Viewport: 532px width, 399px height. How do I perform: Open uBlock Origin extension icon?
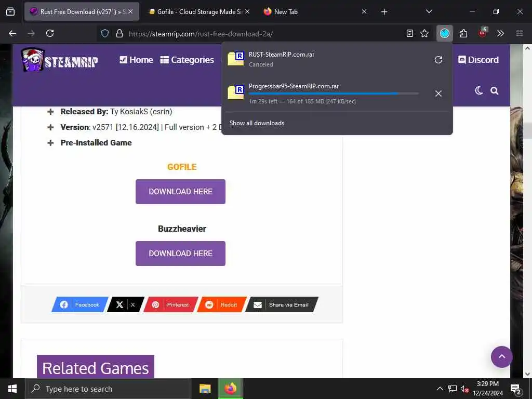(x=483, y=33)
